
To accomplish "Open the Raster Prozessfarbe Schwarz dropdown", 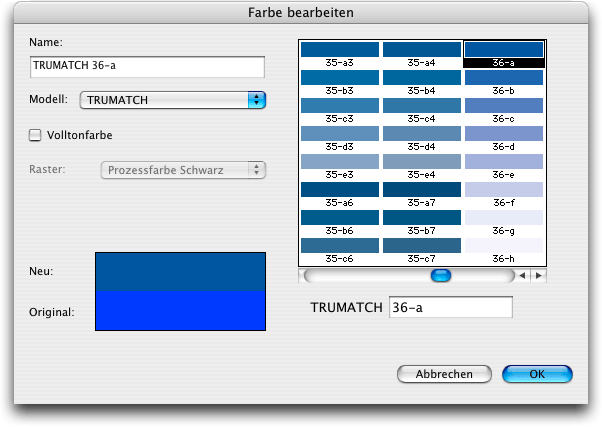I will point(183,170).
